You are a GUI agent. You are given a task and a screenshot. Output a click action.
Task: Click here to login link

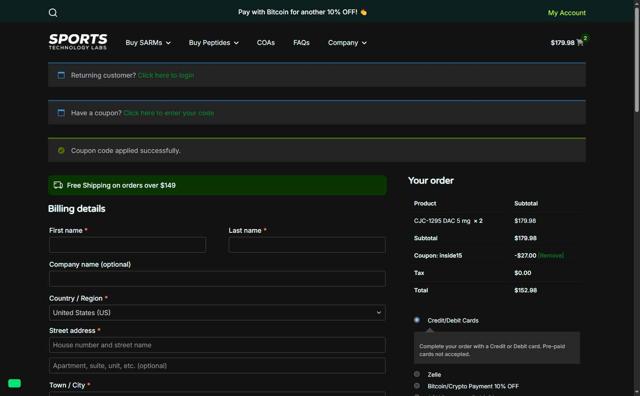tap(166, 75)
